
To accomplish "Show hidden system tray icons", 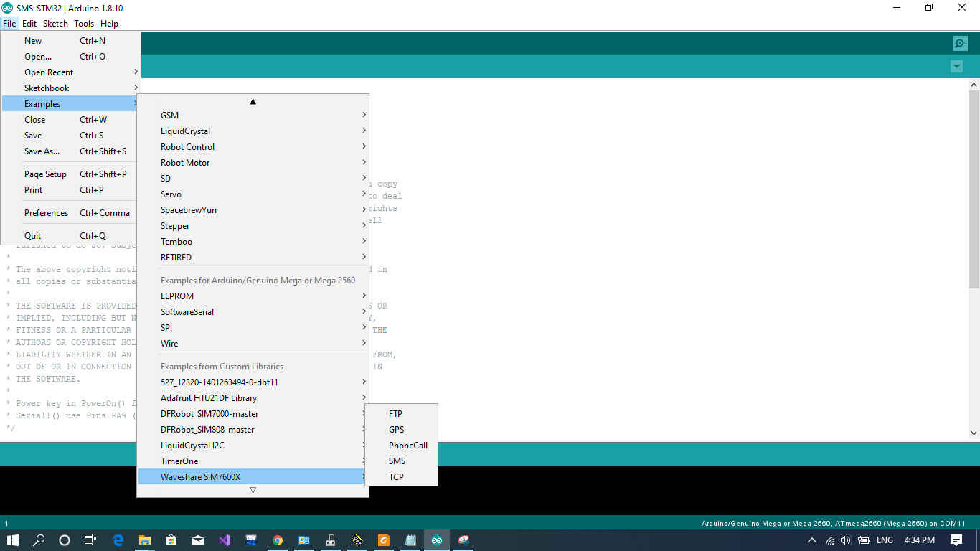I will (812, 540).
